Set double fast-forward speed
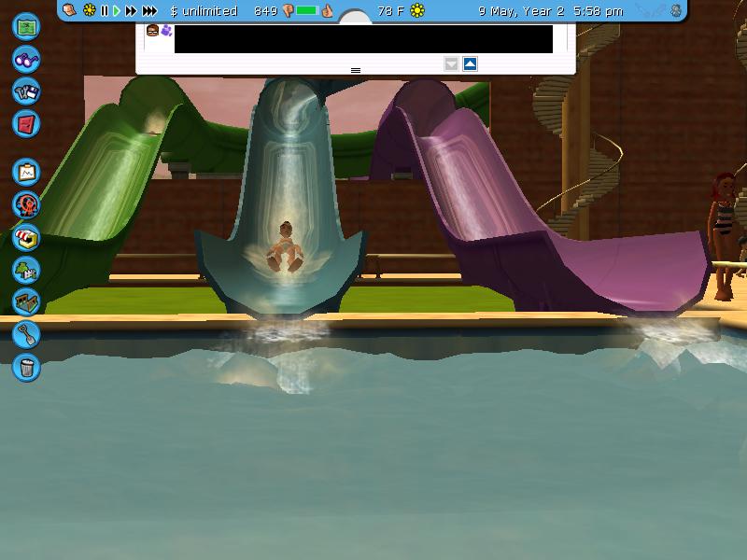 click(131, 10)
